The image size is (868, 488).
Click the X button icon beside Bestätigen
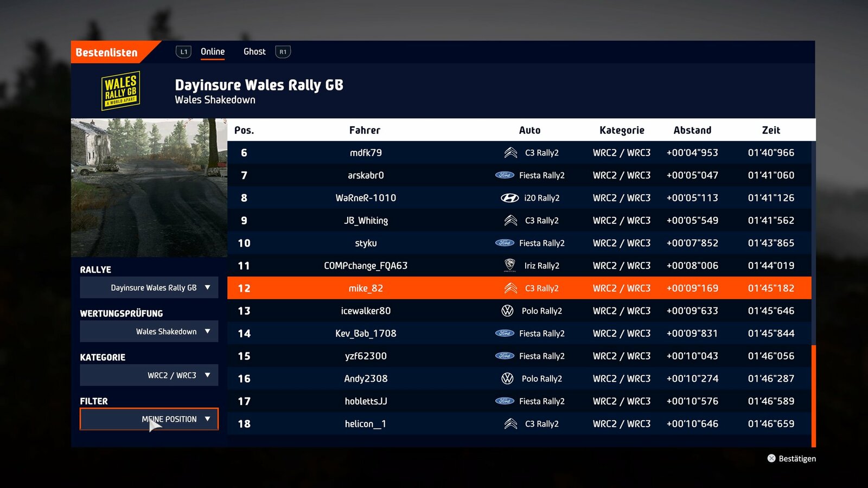tap(771, 458)
